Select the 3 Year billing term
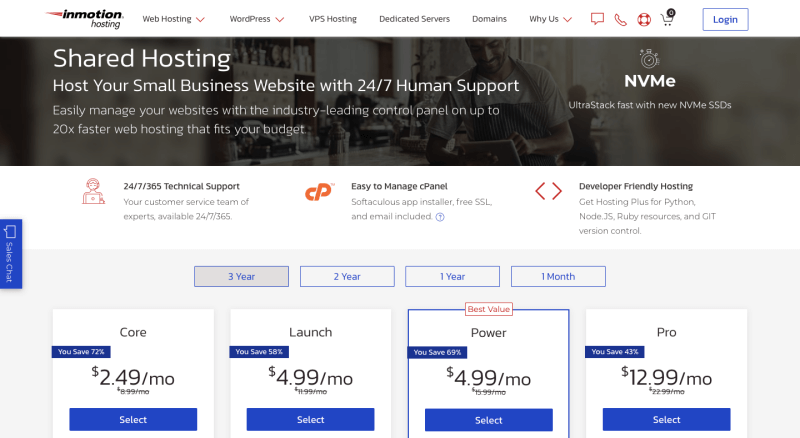Screen dimensions: 800x438 pyautogui.click(x=241, y=276)
